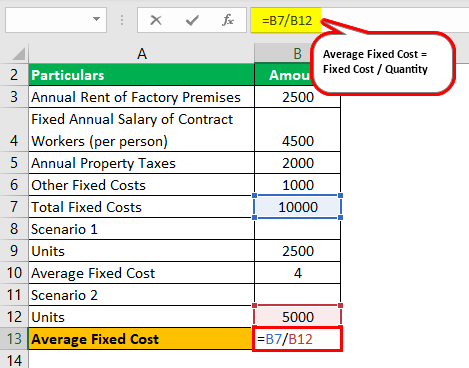Screen dimensions: 469x368
Task: Select the value 1000 cell
Action: click(297, 185)
